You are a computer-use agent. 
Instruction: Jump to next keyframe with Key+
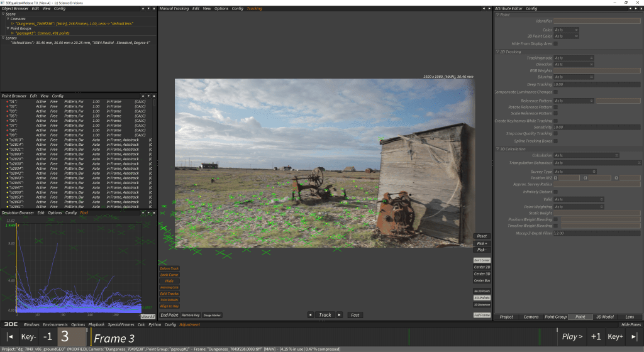(616, 336)
